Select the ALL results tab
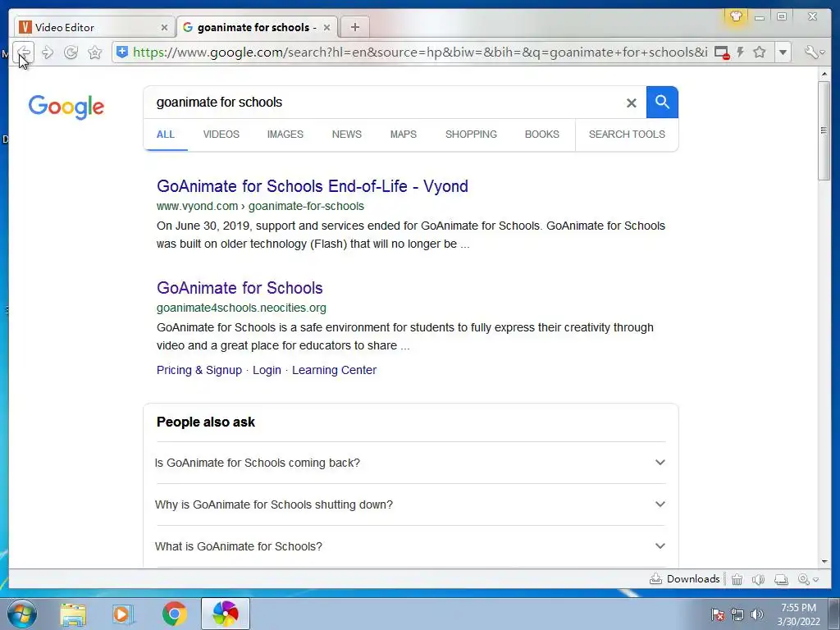 166,135
